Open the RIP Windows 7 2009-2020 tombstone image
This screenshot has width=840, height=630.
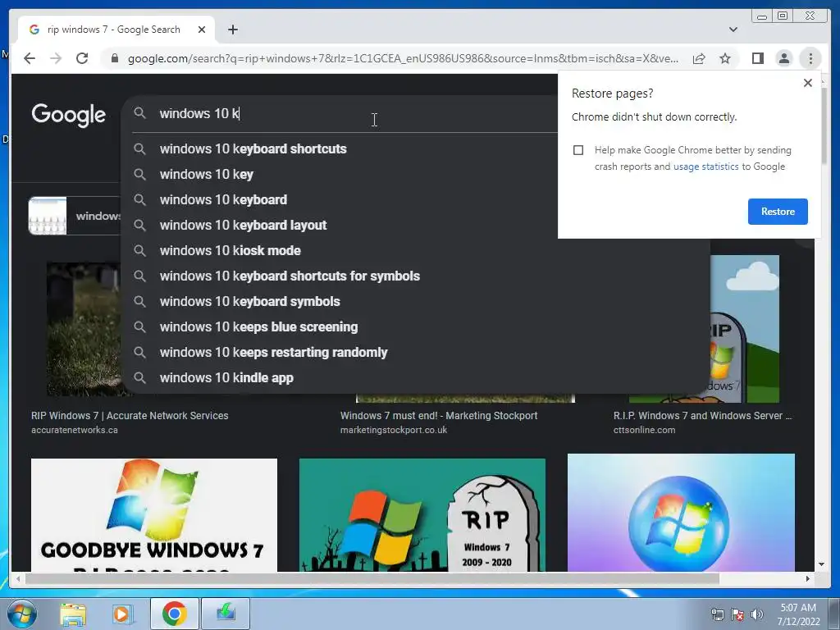(422, 515)
